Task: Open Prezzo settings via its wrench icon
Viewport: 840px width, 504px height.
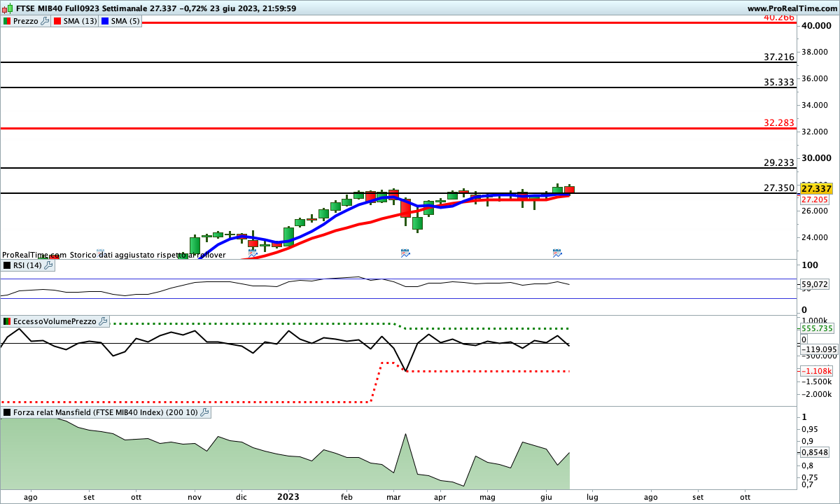Action: click(x=45, y=21)
